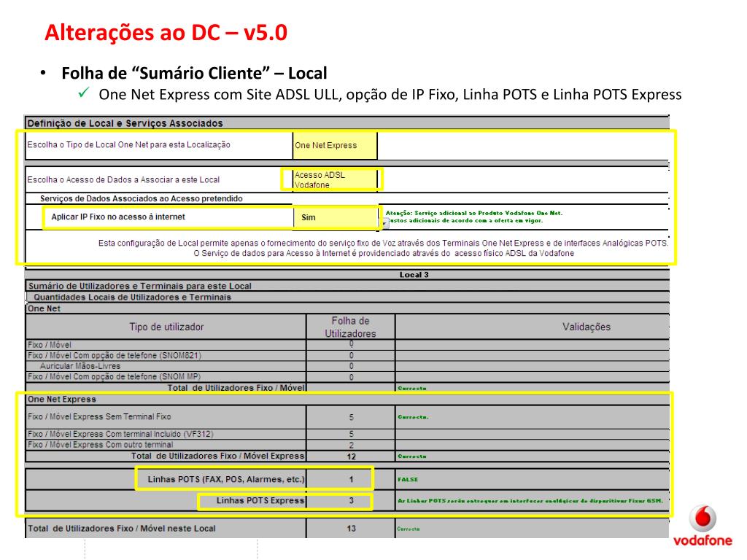Click 'Fixo / Móvel Com opção de telefone (SNOM821)' row
Screen dimensions: 747x560
pos(115,356)
